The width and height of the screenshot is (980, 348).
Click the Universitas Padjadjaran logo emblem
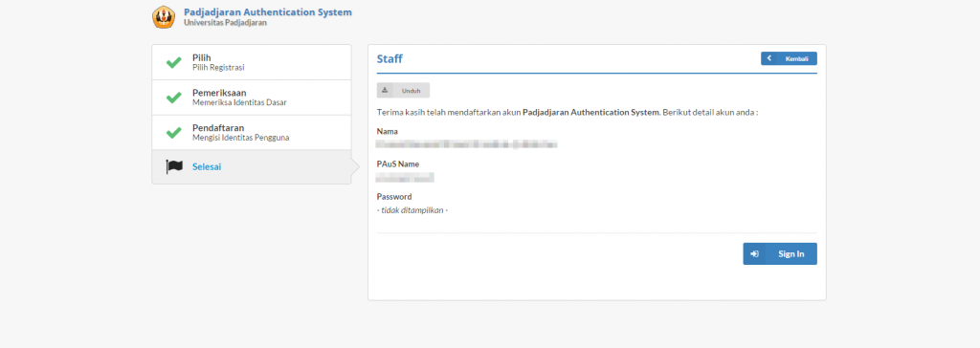[164, 17]
